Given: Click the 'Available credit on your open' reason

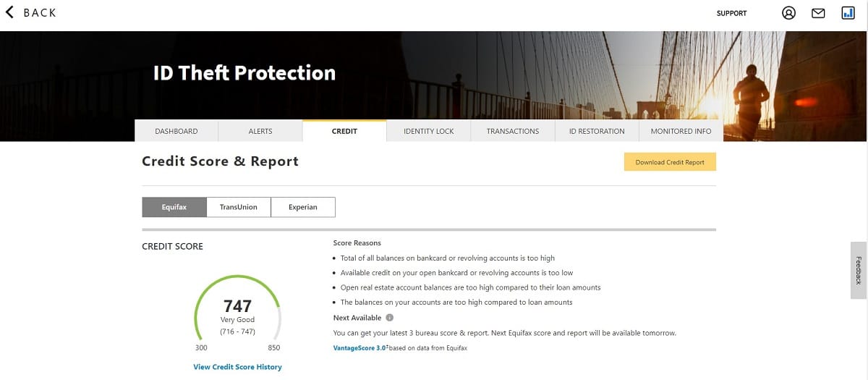Looking at the screenshot, I should tap(456, 273).
